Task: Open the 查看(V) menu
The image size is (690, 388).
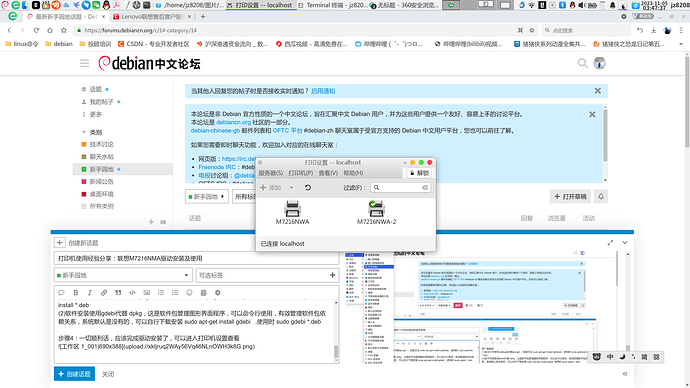Action: click(328, 173)
